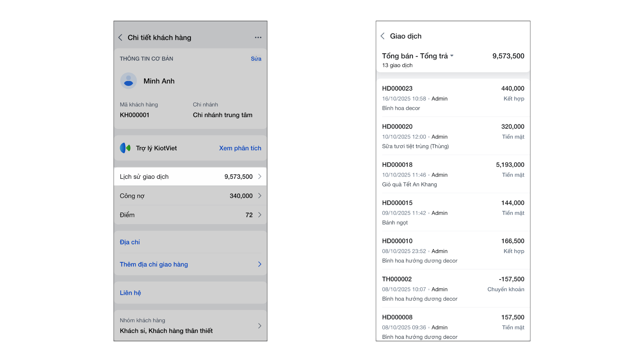Click Sửa to edit basic info

[256, 59]
